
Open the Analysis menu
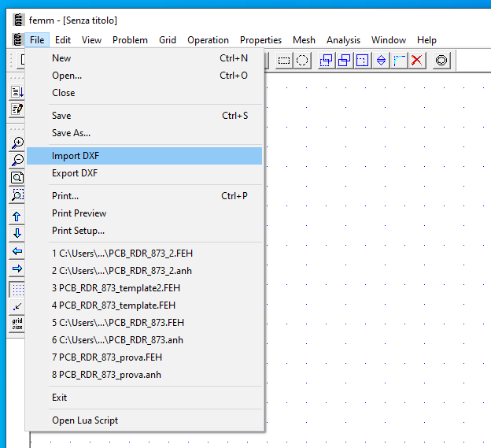pos(343,40)
